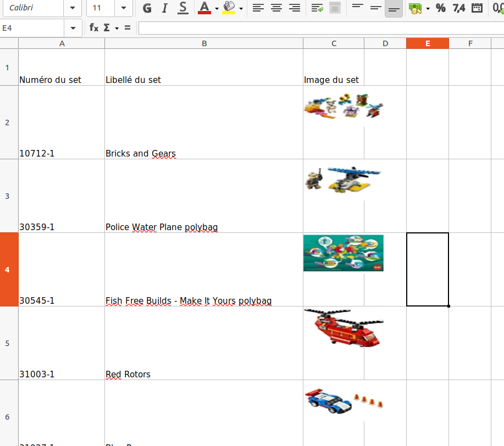Toggle italic formatting
Image resolution: width=504 pixels, height=446 pixels.
[164, 8]
